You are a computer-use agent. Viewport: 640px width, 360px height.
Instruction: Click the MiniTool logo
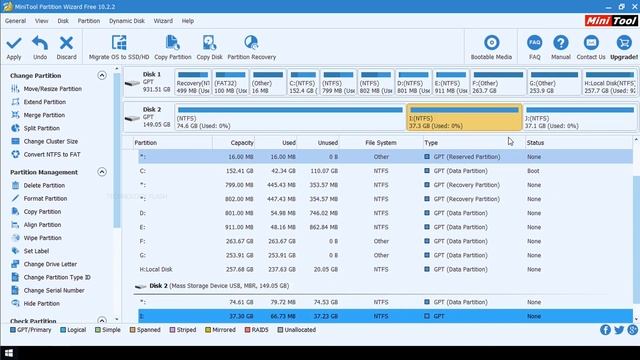click(x=611, y=20)
